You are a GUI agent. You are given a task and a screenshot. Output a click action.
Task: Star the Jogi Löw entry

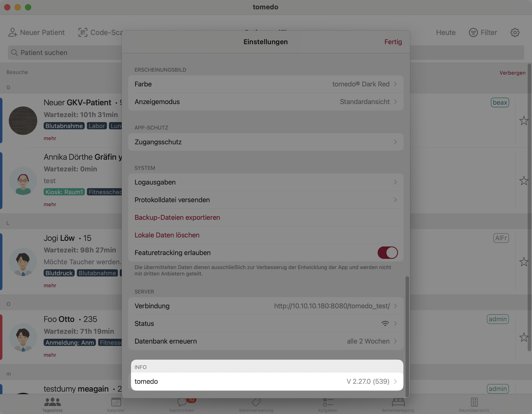[x=524, y=262]
